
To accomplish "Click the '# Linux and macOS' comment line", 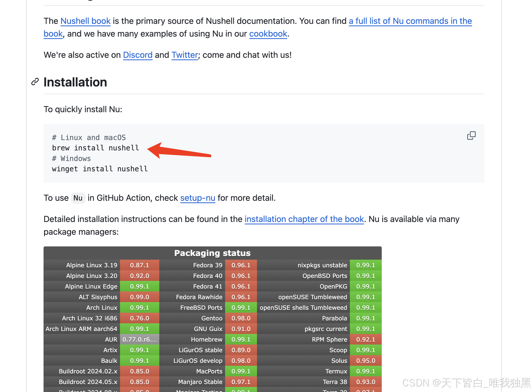I will pyautogui.click(x=89, y=138).
